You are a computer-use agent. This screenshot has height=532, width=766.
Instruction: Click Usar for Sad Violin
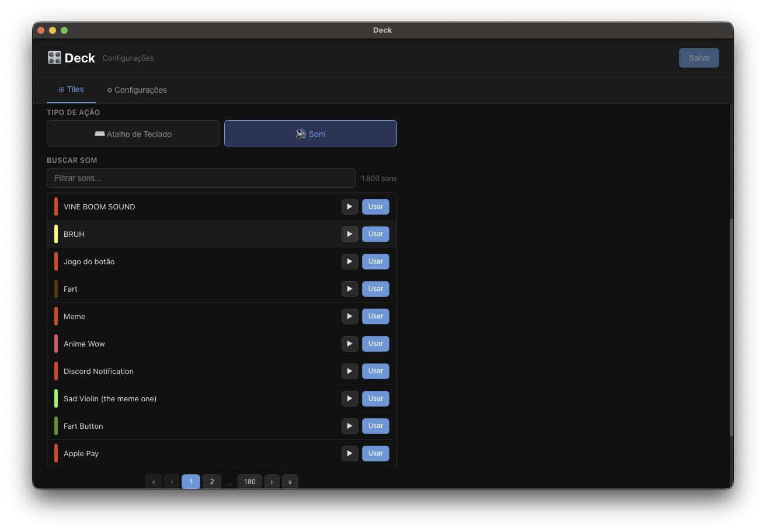point(375,398)
